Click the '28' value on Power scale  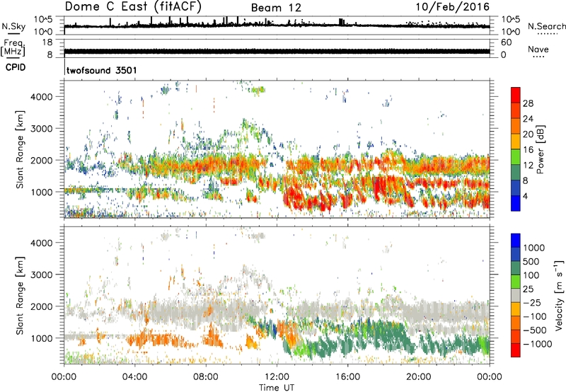point(528,103)
